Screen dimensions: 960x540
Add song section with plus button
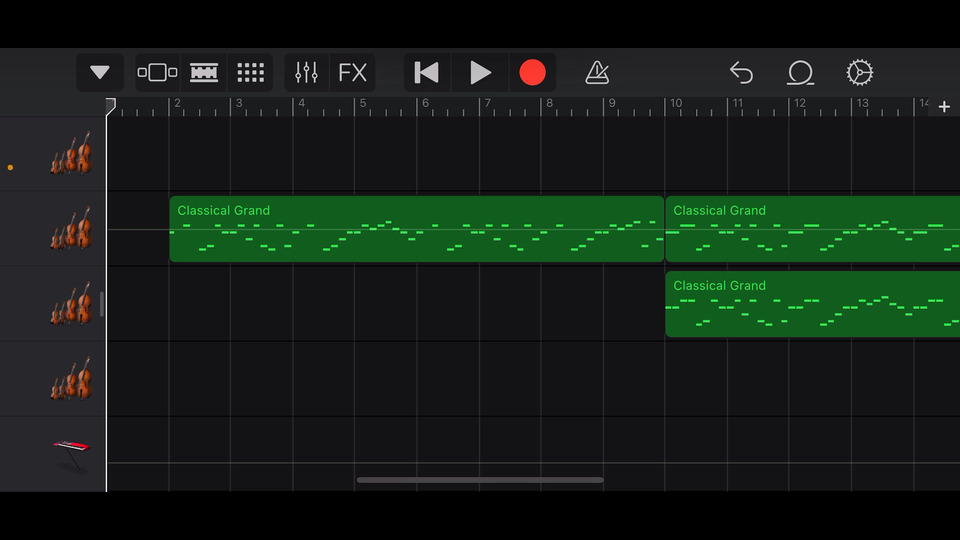[x=944, y=107]
